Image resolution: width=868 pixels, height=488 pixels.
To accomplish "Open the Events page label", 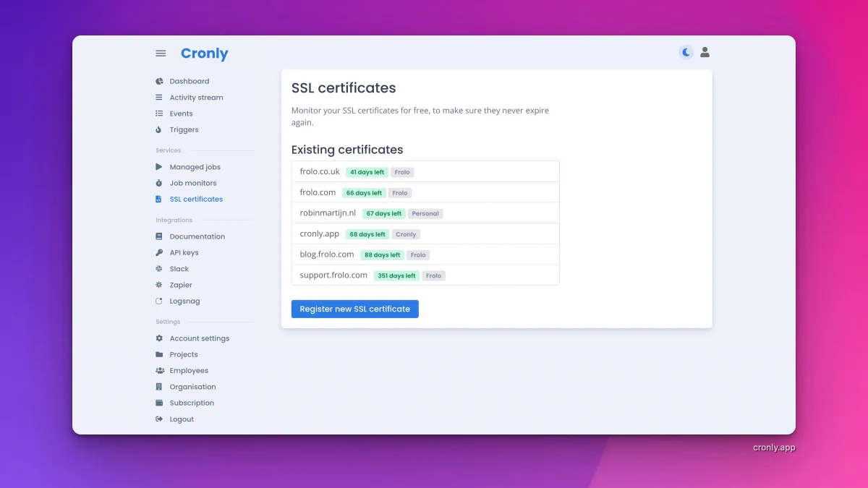I will (182, 114).
